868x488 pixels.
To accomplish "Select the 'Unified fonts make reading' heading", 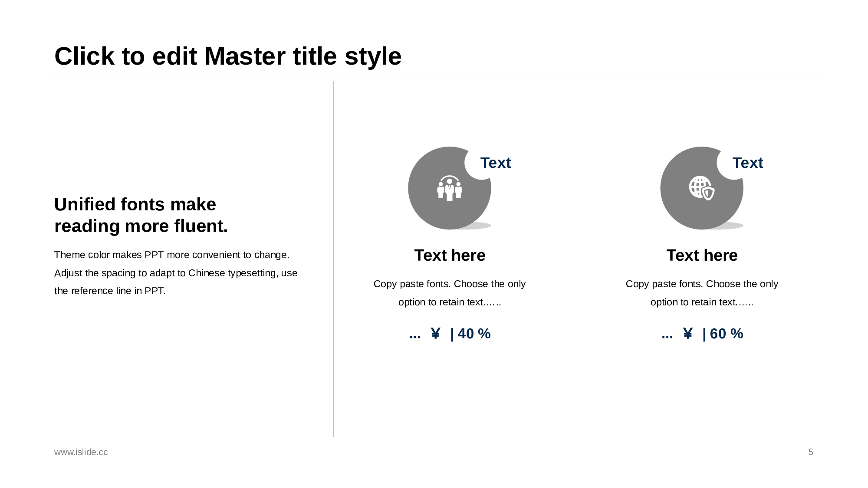I will [141, 215].
